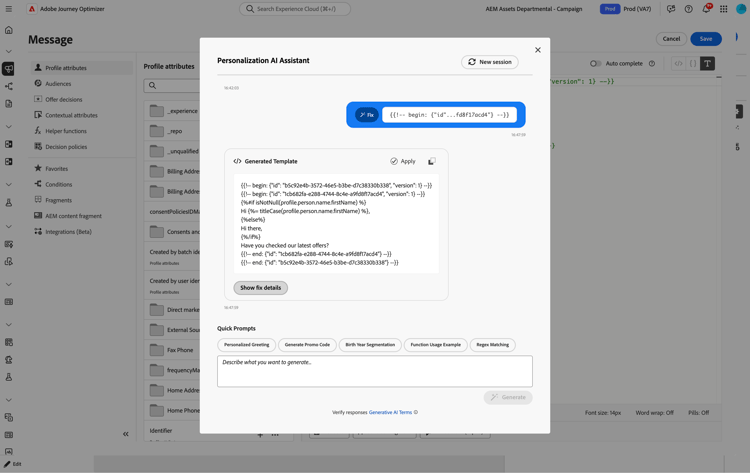Start a New session in the assistant
The height and width of the screenshot is (473, 750).
point(490,62)
